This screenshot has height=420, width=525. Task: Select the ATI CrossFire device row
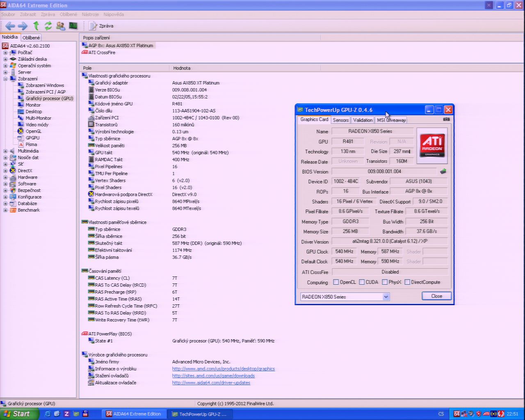(x=98, y=52)
